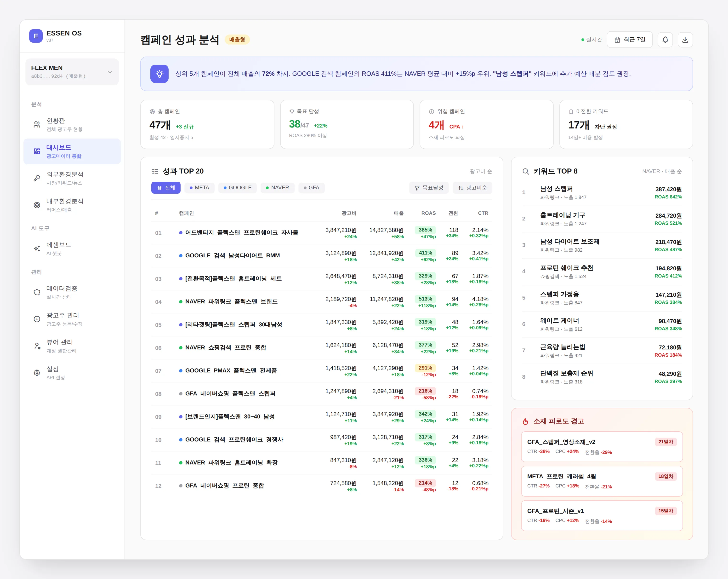Screen dimensions: 728x579
Task: Click the 에센보드 sparkle icon
Action: click(x=37, y=249)
